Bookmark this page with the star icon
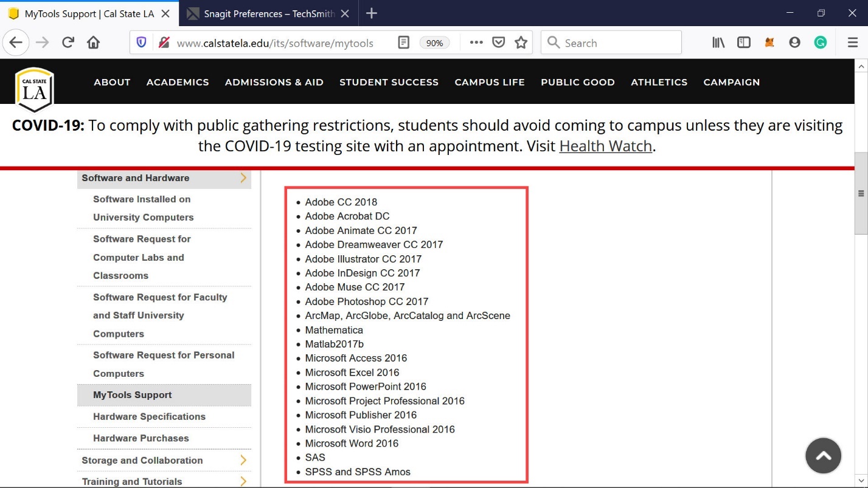 521,43
